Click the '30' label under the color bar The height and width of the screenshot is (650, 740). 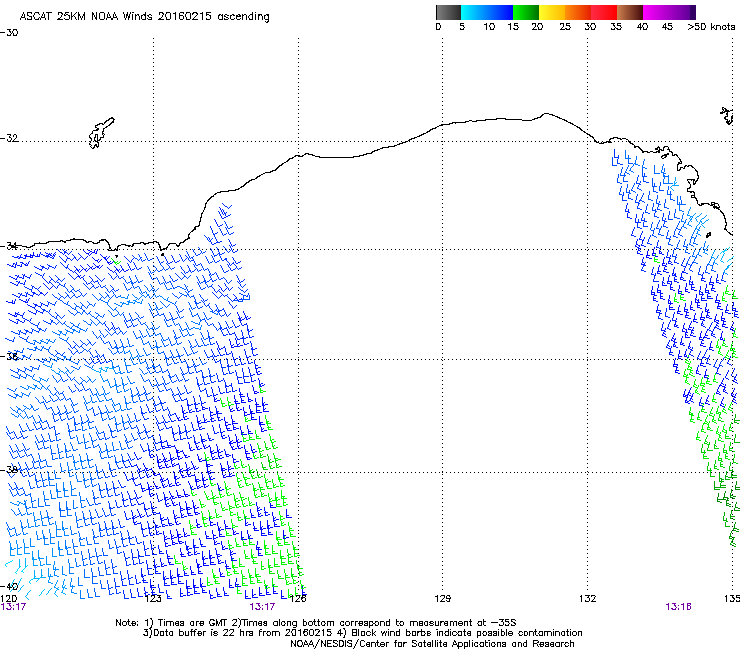(590, 27)
